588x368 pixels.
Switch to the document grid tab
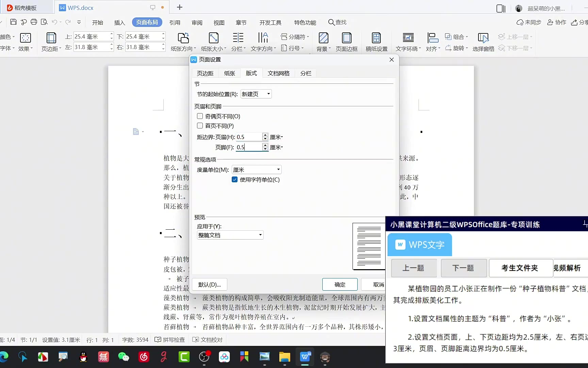[x=278, y=73]
